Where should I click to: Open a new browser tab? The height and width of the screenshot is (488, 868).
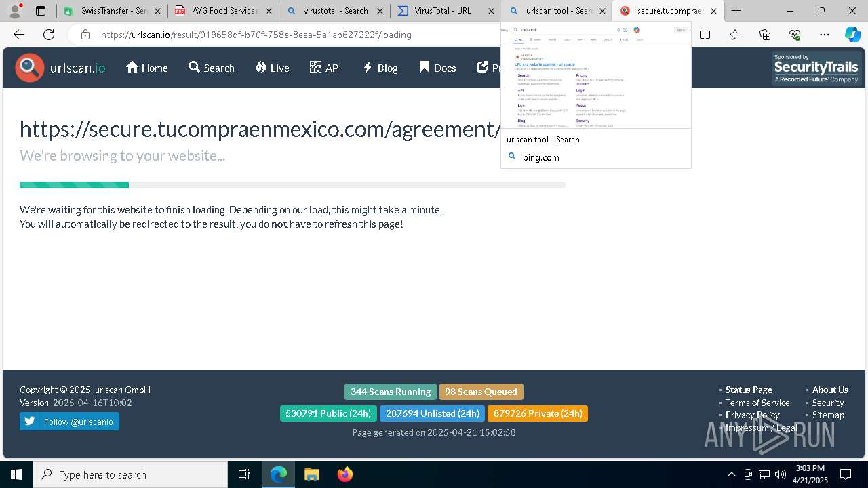tap(736, 11)
